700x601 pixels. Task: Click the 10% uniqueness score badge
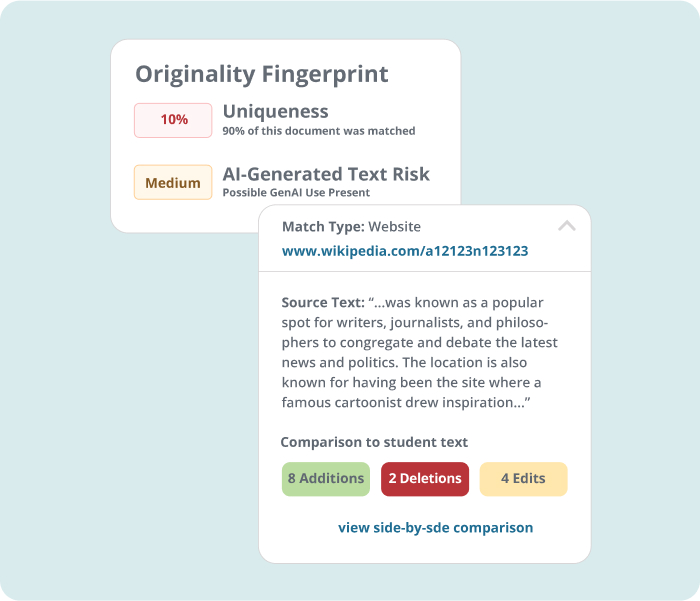(x=173, y=120)
